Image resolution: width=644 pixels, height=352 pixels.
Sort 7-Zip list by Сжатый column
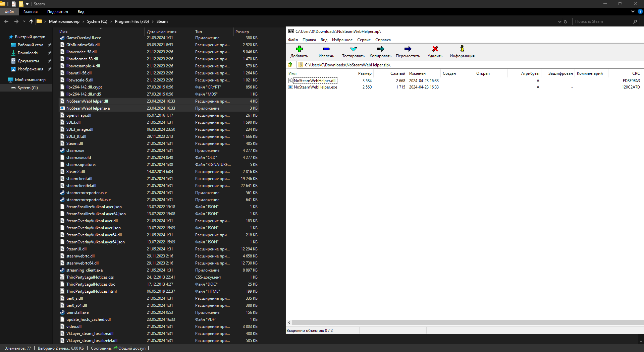tap(390, 73)
